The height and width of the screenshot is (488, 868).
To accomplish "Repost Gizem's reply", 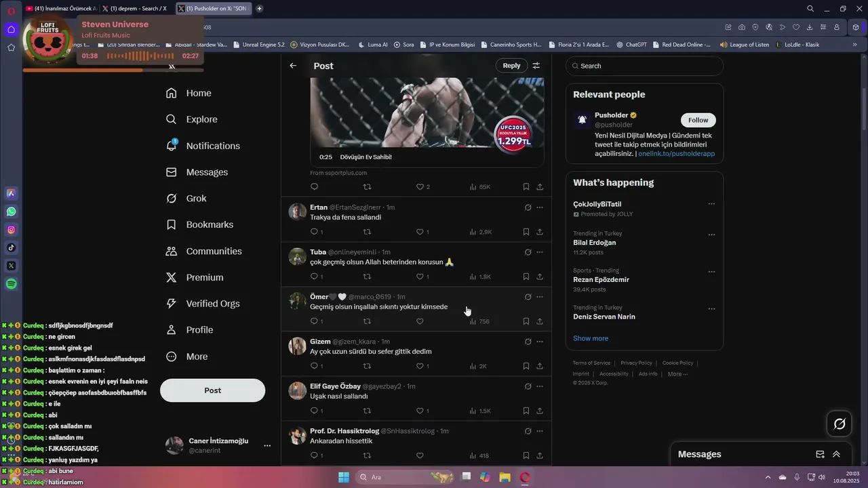I will click(x=367, y=366).
